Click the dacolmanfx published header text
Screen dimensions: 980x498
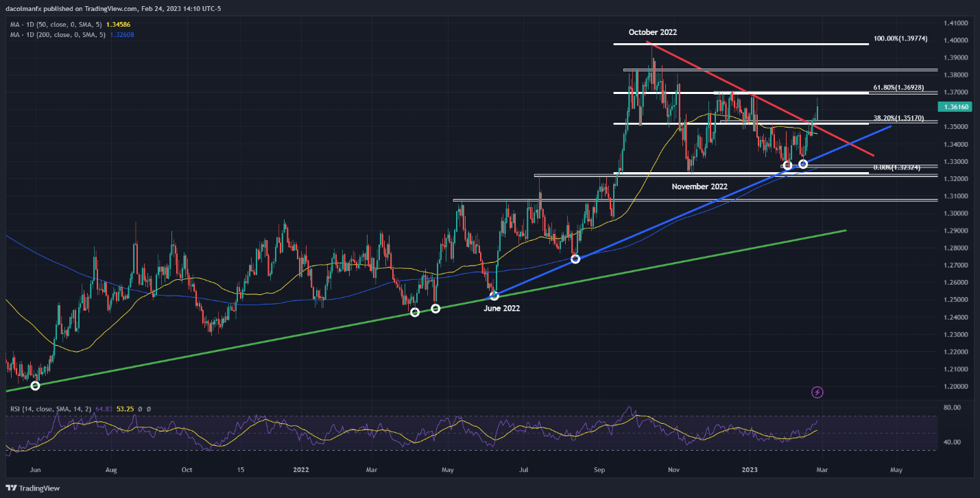[x=113, y=8]
